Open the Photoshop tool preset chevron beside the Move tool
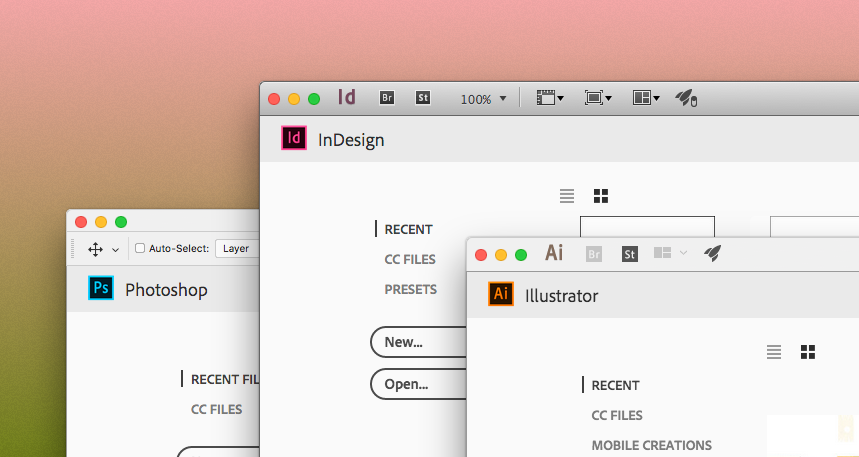859x457 pixels. (116, 250)
